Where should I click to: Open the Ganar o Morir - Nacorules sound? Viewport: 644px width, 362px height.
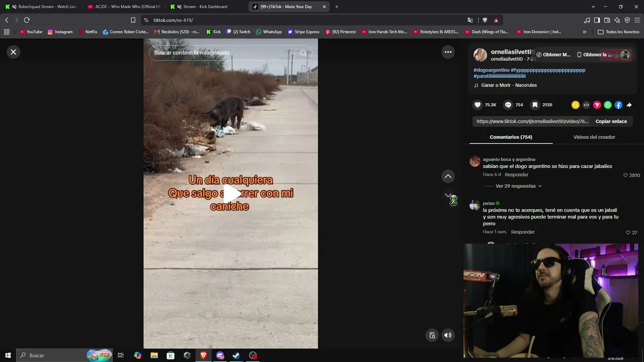pyautogui.click(x=509, y=85)
